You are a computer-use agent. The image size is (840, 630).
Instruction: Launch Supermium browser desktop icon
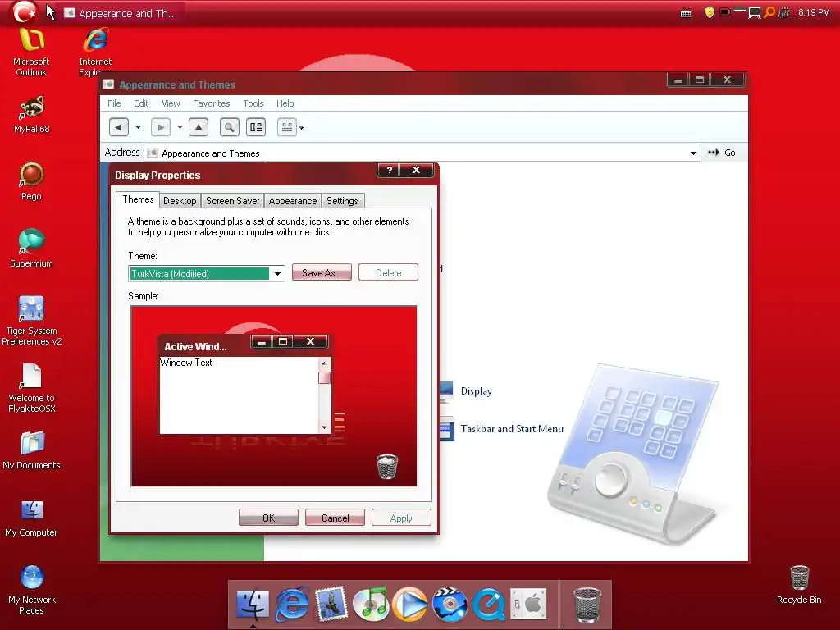point(31,248)
